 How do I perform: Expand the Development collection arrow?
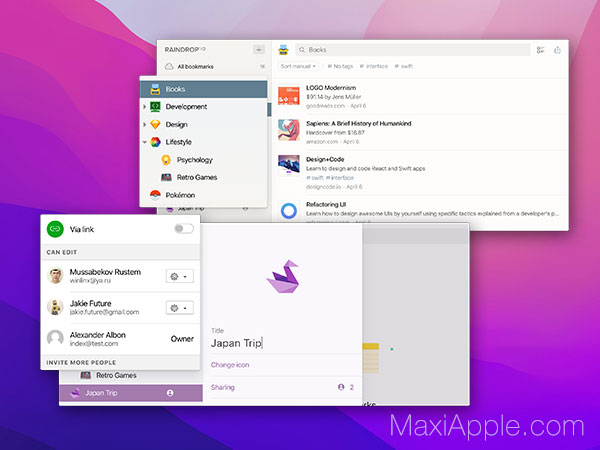pyautogui.click(x=145, y=107)
